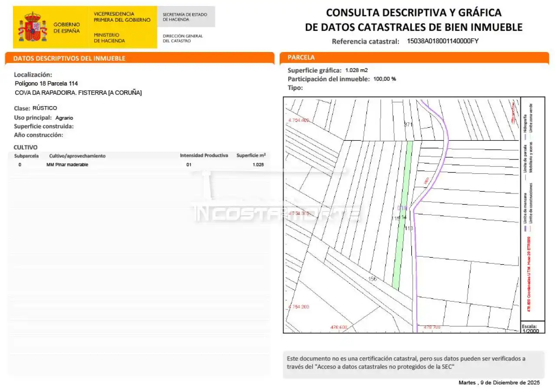Screen dimensions: 555x392
Task: Click parcel label "371" on the map
Action: 408,125
